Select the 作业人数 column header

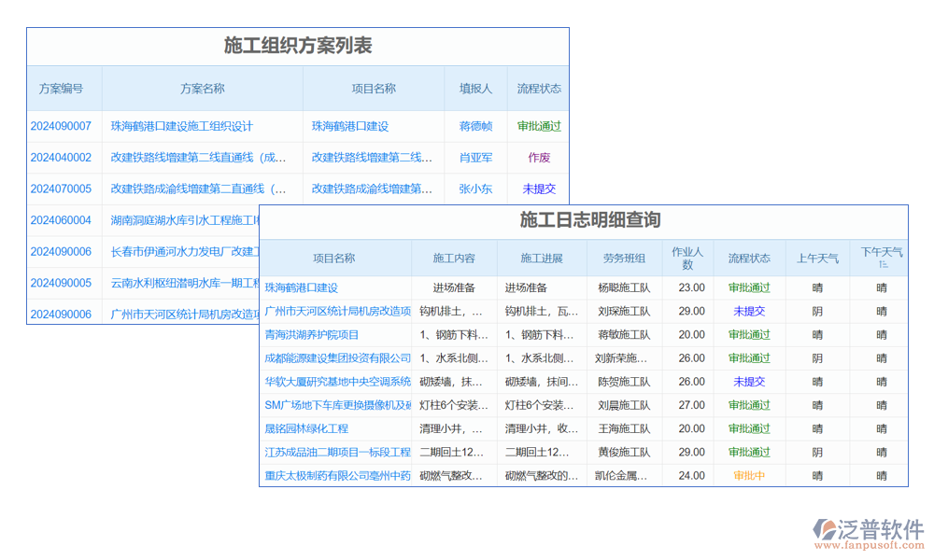(x=687, y=259)
